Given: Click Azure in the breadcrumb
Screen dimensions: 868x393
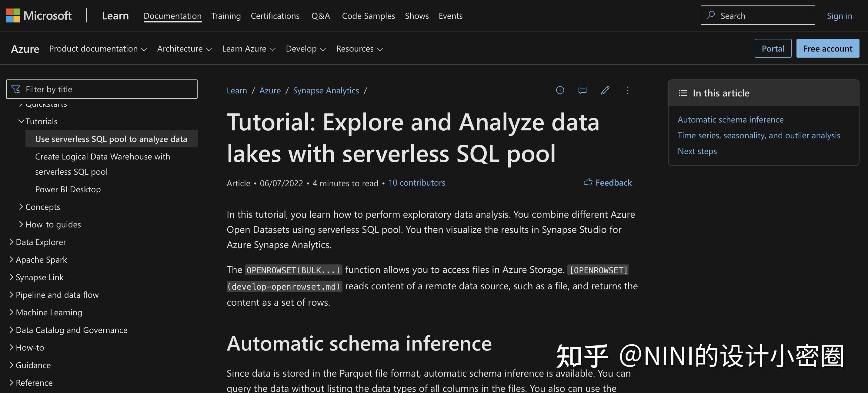Looking at the screenshot, I should click(x=270, y=90).
